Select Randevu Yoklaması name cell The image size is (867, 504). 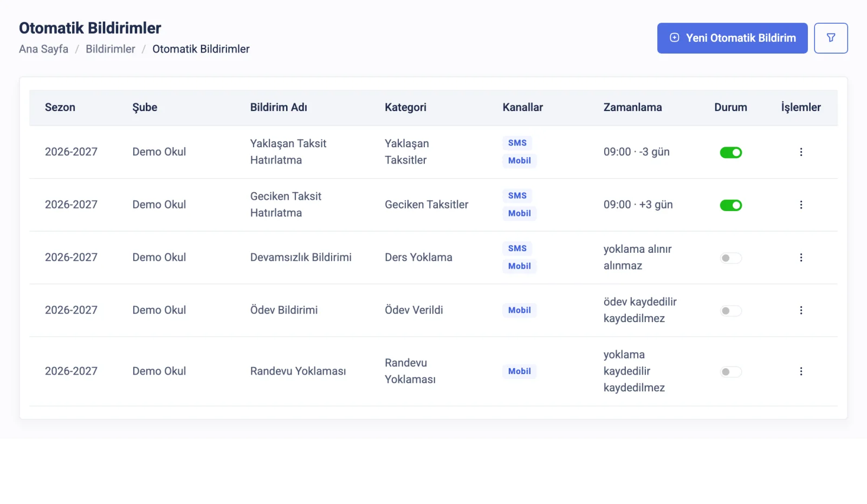click(x=298, y=371)
